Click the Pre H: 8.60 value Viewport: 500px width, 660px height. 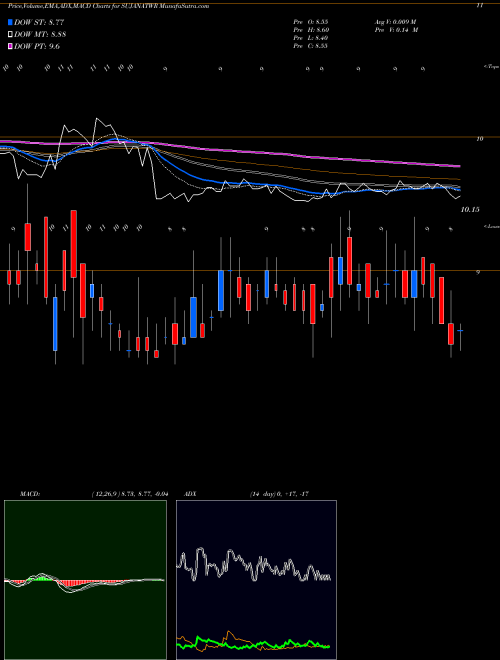point(311,30)
